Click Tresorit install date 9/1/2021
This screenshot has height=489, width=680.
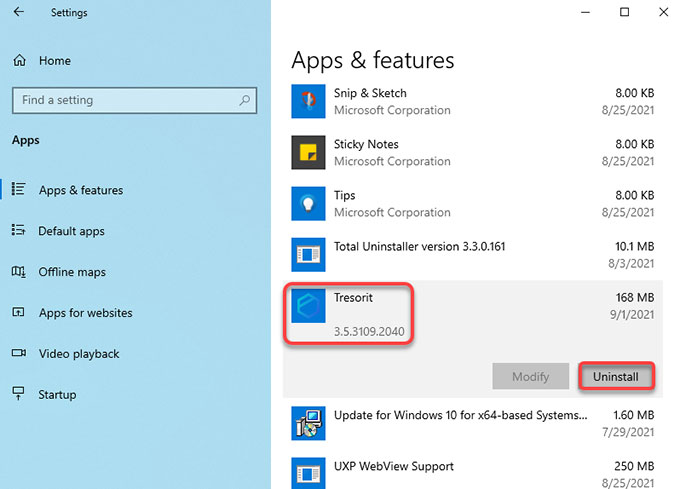(632, 314)
